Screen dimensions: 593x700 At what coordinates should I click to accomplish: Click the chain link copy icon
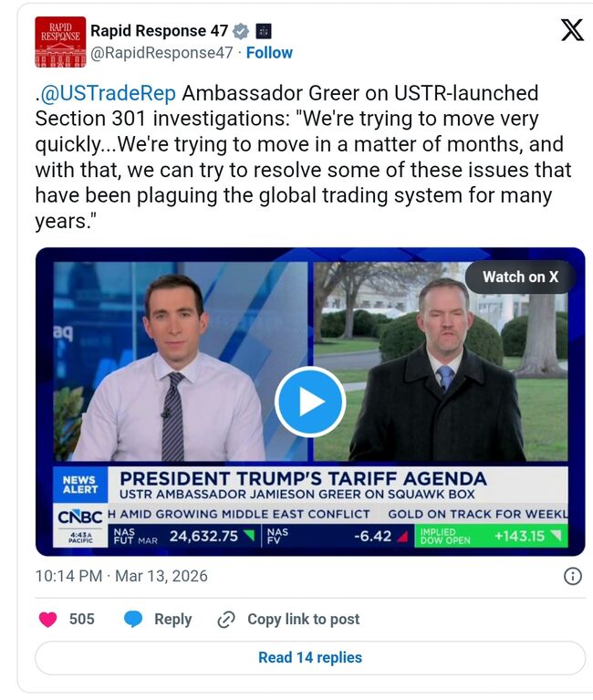(x=226, y=620)
